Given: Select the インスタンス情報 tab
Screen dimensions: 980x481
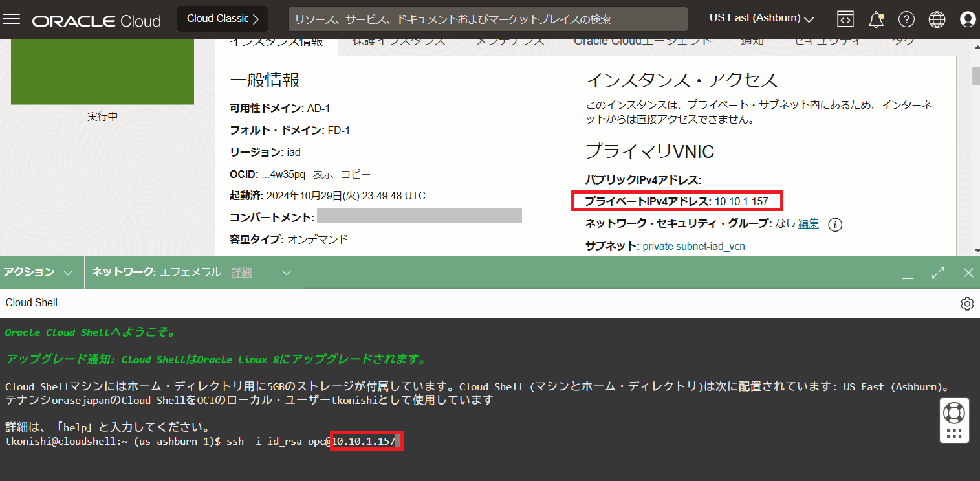Looking at the screenshot, I should point(276,43).
